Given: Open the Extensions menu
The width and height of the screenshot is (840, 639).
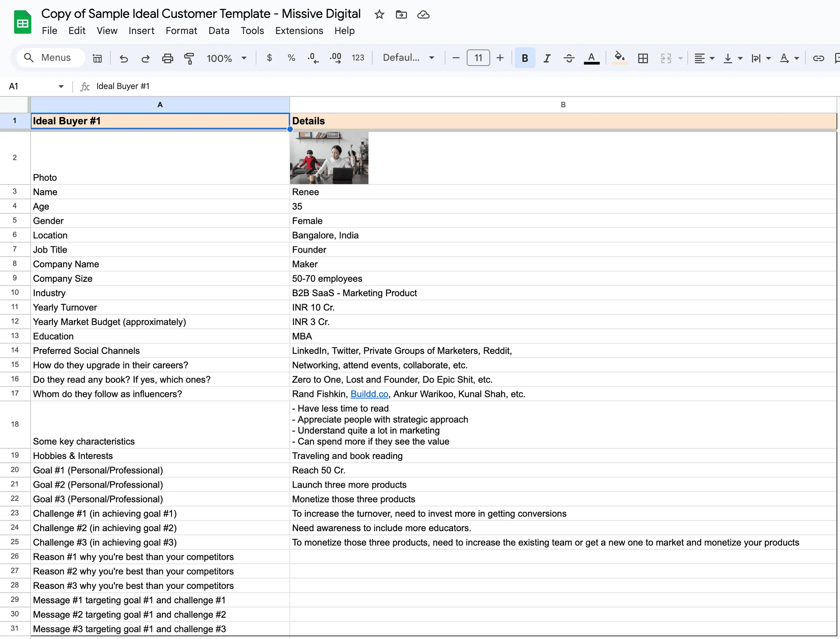Looking at the screenshot, I should pyautogui.click(x=299, y=31).
